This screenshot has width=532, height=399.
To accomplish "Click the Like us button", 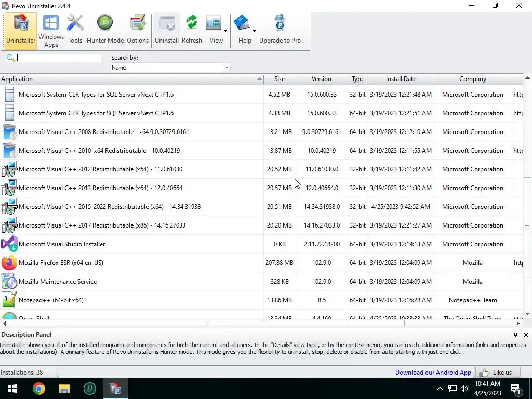I will pos(498,373).
